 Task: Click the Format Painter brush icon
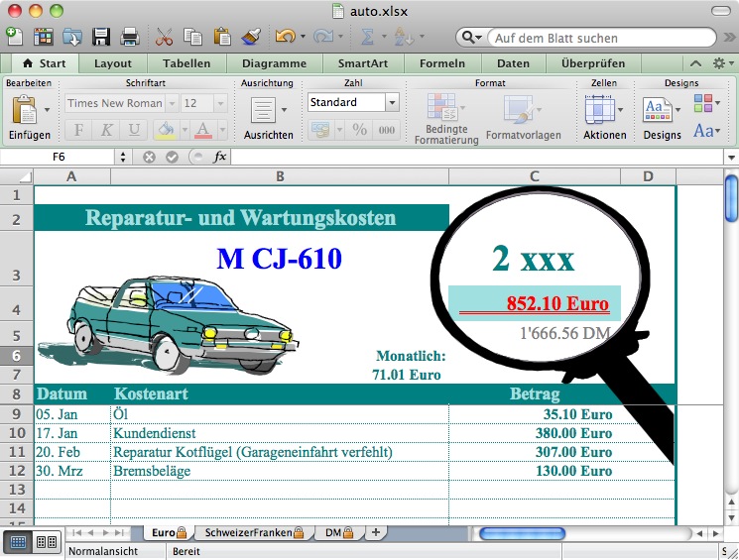click(x=250, y=38)
